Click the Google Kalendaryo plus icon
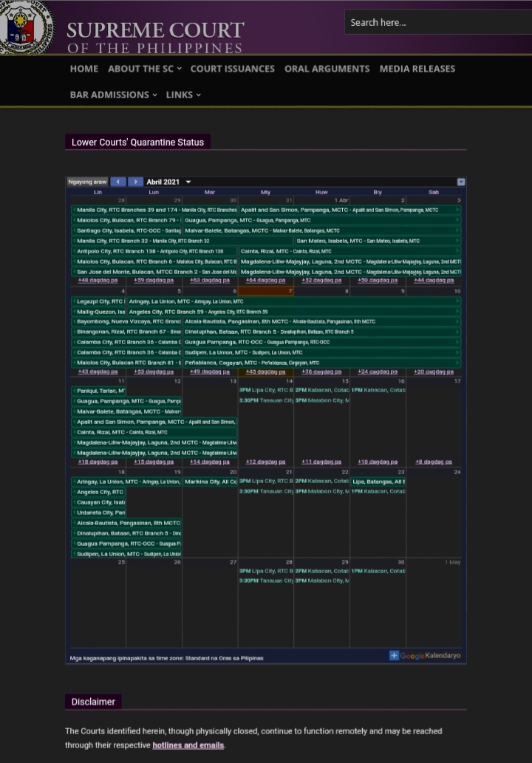The height and width of the screenshot is (763, 532). (x=394, y=655)
